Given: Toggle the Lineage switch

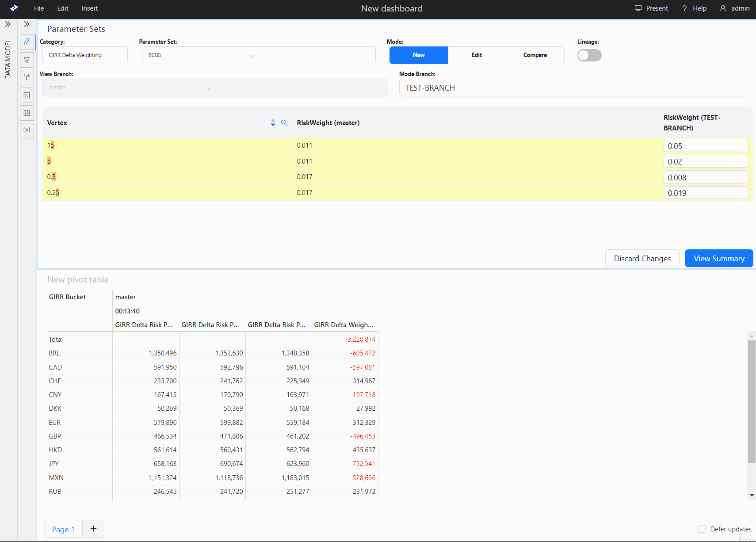Looking at the screenshot, I should coord(589,55).
